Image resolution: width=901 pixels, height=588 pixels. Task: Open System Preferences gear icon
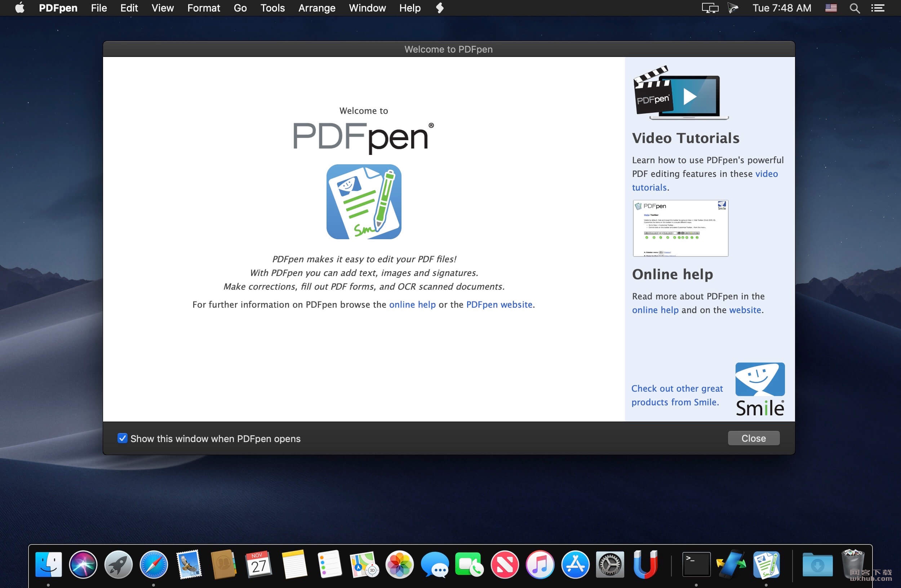[x=610, y=565]
